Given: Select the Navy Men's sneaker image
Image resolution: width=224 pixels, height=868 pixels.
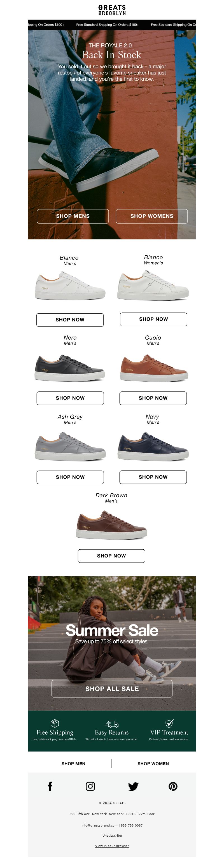Looking at the screenshot, I should (x=153, y=447).
